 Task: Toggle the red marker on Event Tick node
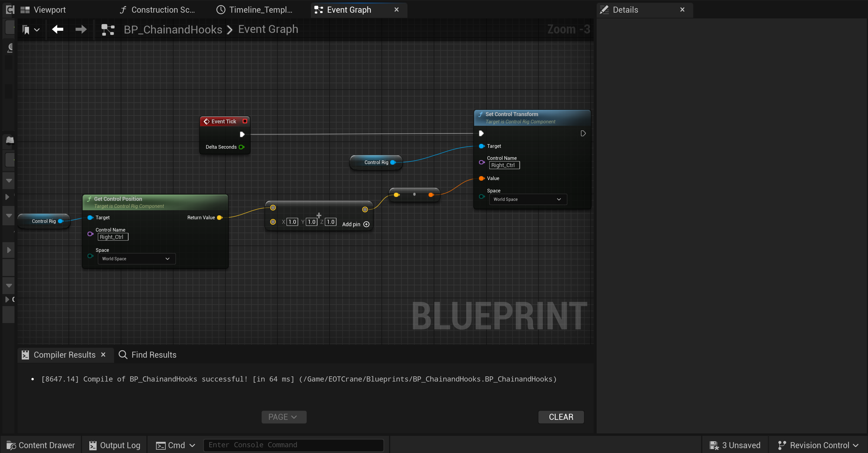tap(245, 121)
